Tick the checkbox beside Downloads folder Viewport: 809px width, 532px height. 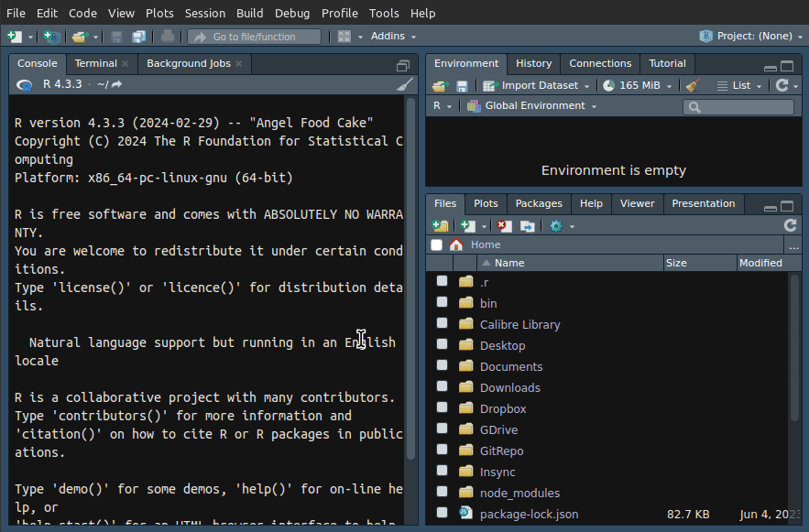click(x=443, y=387)
